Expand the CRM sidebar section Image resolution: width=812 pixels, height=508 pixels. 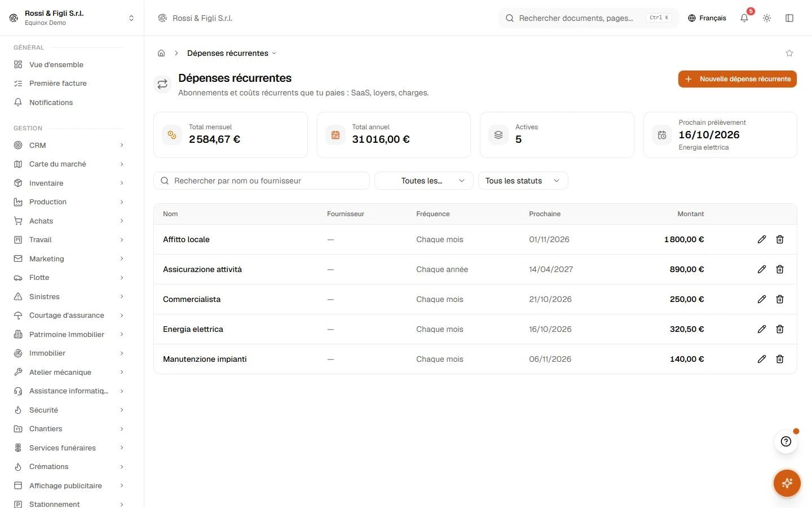point(69,145)
